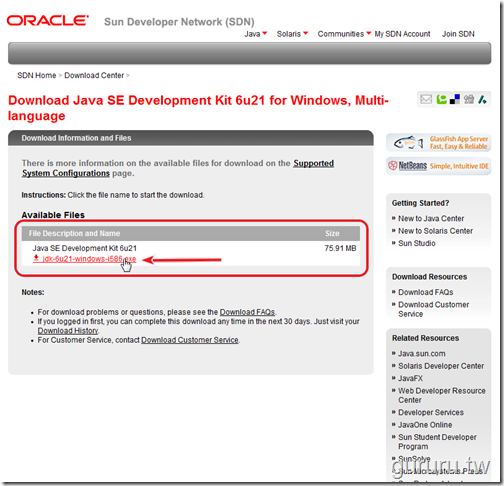Click the Oracle logo
This screenshot has width=504, height=486.
click(x=48, y=21)
